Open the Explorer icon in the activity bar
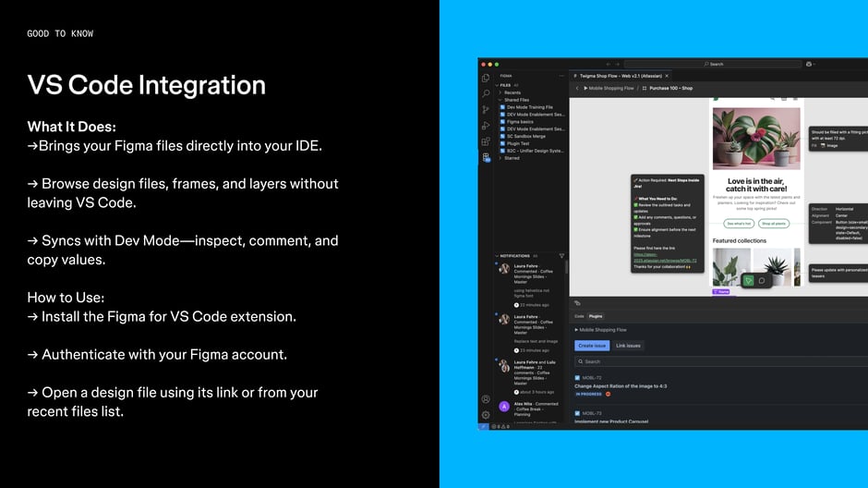Screen dimensions: 868x488 486,79
